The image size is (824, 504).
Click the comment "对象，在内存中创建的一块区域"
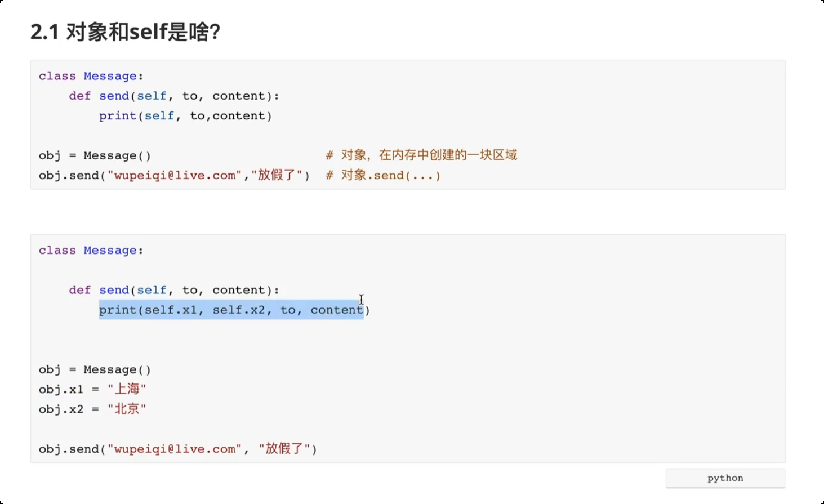pos(428,155)
